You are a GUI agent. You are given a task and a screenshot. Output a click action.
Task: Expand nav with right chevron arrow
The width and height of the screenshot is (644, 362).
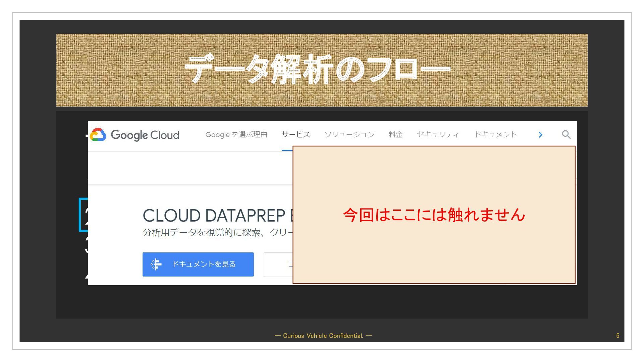(540, 135)
